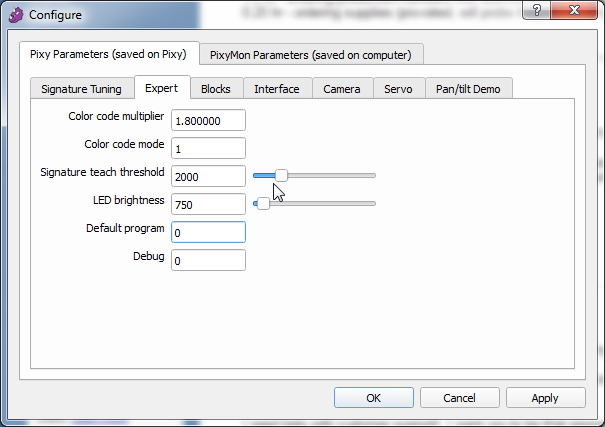Go to the Camera tab
The height and width of the screenshot is (427, 605).
point(342,89)
